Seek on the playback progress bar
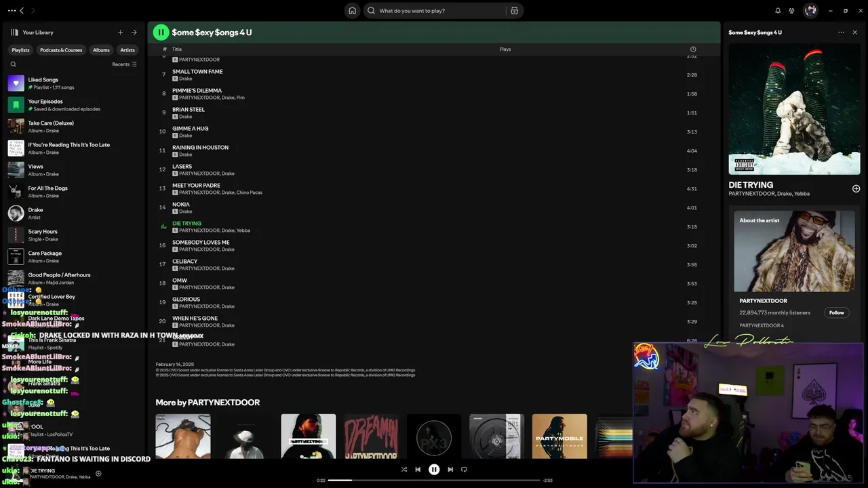Image resolution: width=868 pixels, height=488 pixels. (x=434, y=480)
